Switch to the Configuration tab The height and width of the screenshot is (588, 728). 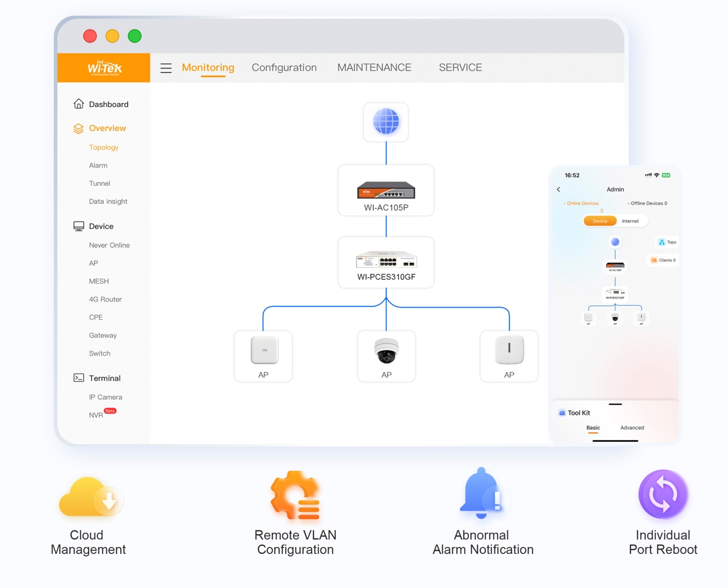click(284, 67)
